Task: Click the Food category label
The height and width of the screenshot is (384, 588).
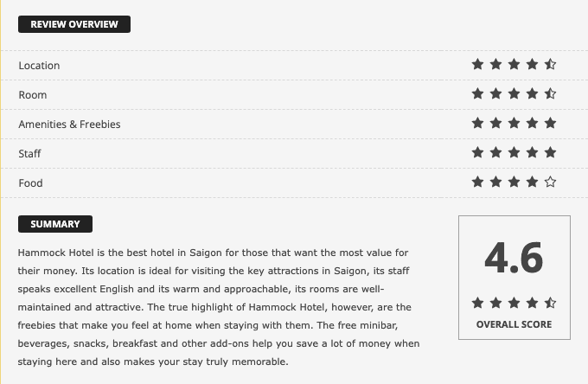Action: coord(30,183)
